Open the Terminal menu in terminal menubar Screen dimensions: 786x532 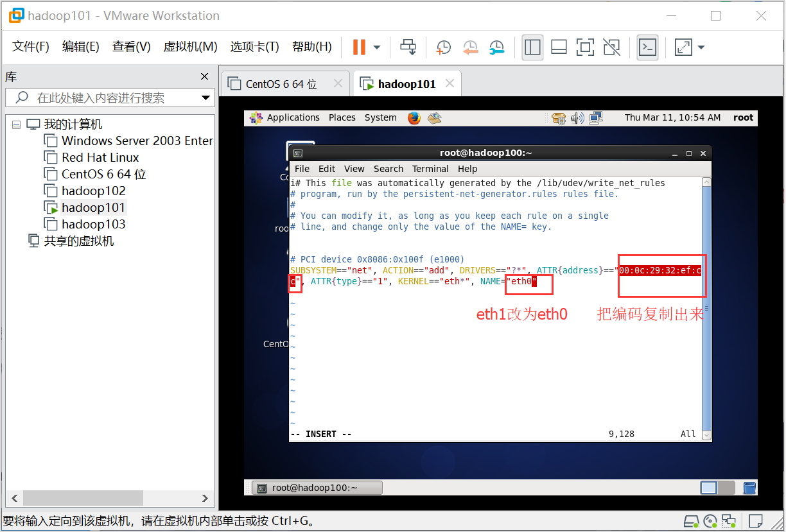[430, 169]
